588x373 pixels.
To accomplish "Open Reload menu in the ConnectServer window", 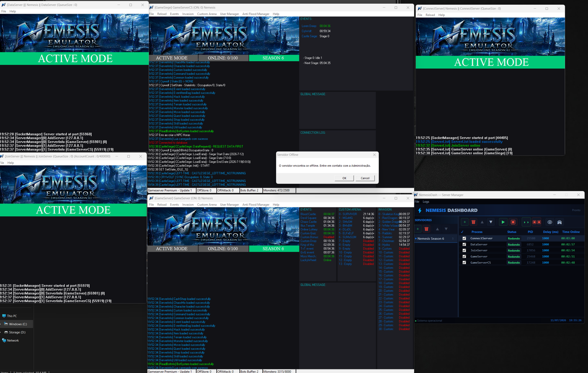I will (x=430, y=15).
